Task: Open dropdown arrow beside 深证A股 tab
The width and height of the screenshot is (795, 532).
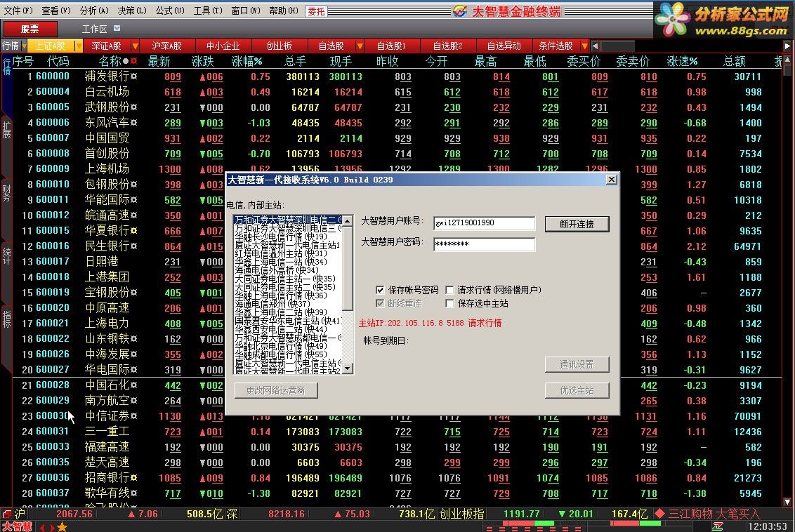Action: coord(135,46)
